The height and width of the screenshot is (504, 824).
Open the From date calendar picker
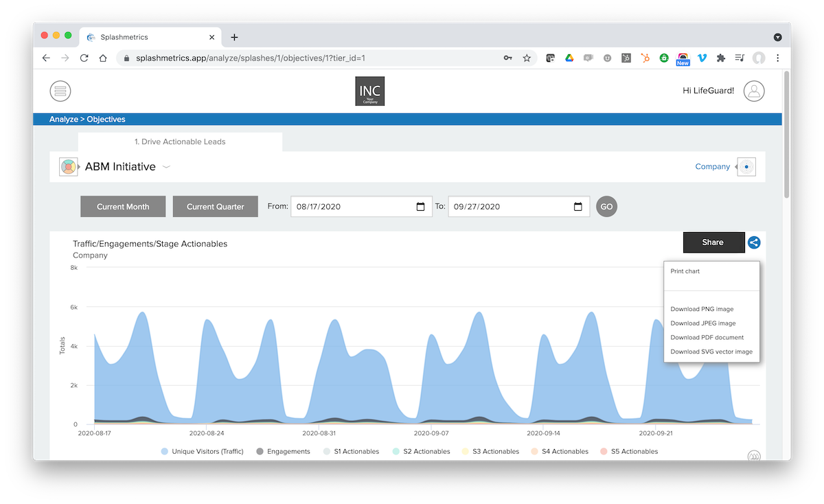pyautogui.click(x=421, y=207)
